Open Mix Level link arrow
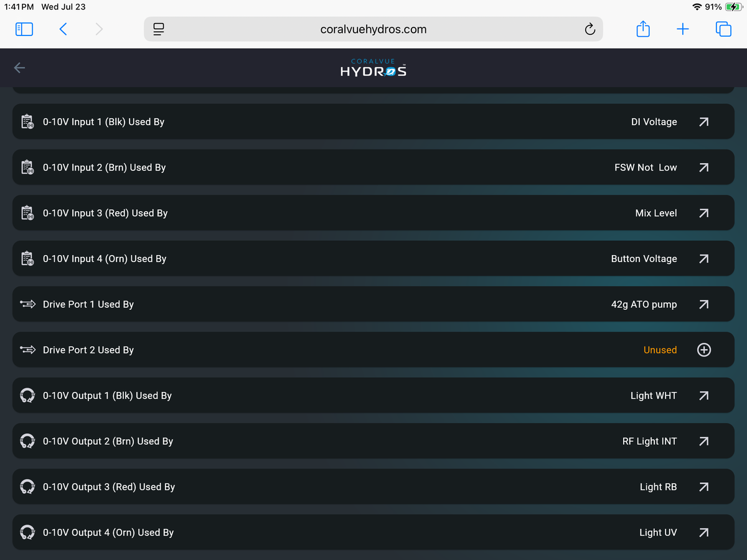Viewport: 747px width, 560px height. 703,213
